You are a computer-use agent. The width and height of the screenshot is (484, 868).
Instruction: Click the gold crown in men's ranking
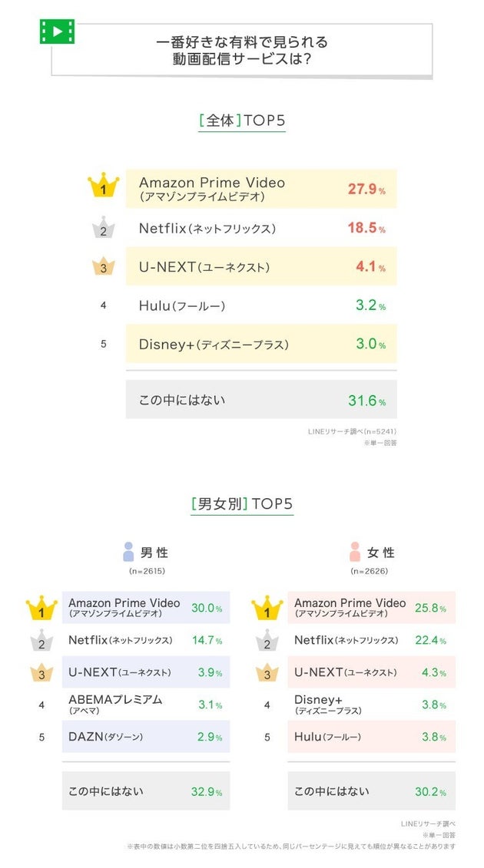click(41, 609)
